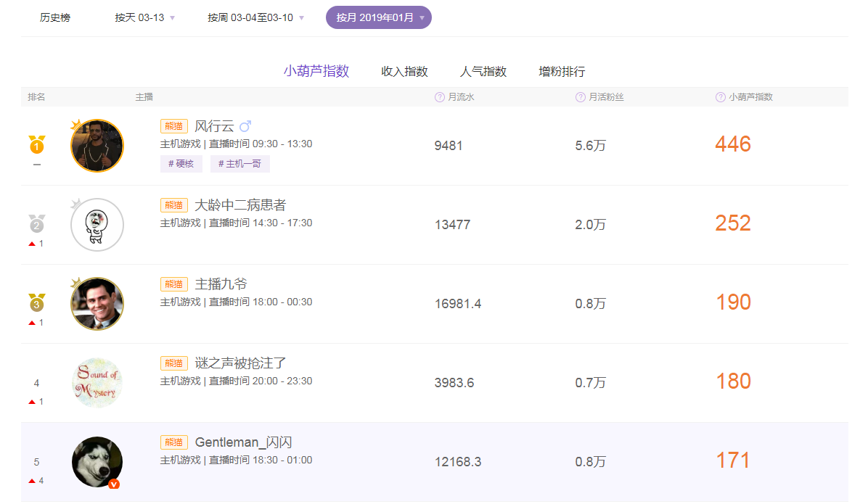The image size is (868, 504).
Task: Click the crown icon on 风行云's avatar
Action: pos(77,125)
